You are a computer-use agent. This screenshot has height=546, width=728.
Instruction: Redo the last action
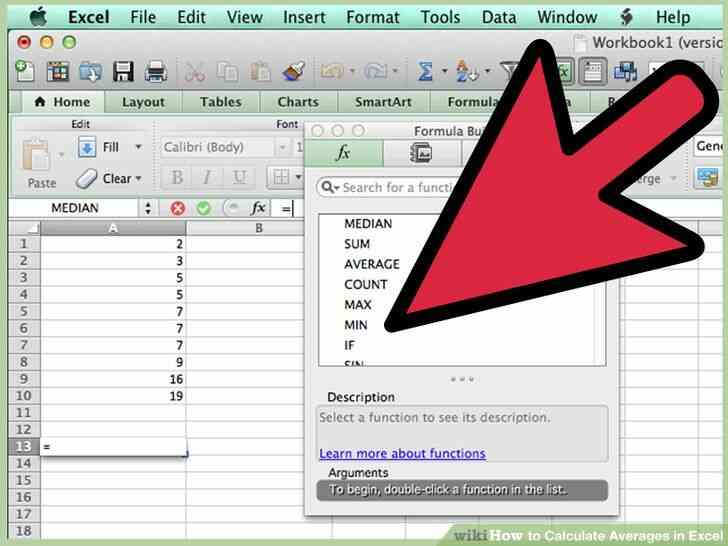375,72
